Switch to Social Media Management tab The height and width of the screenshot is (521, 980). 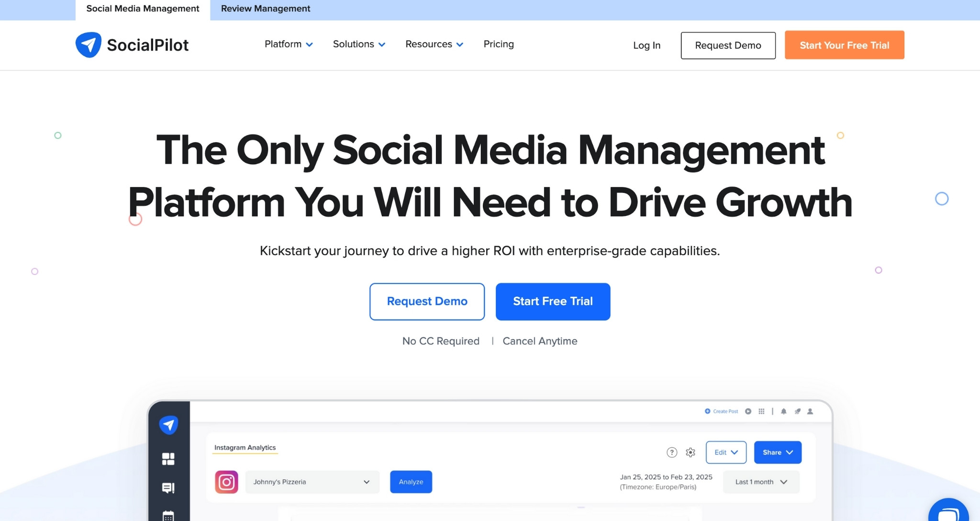point(143,9)
